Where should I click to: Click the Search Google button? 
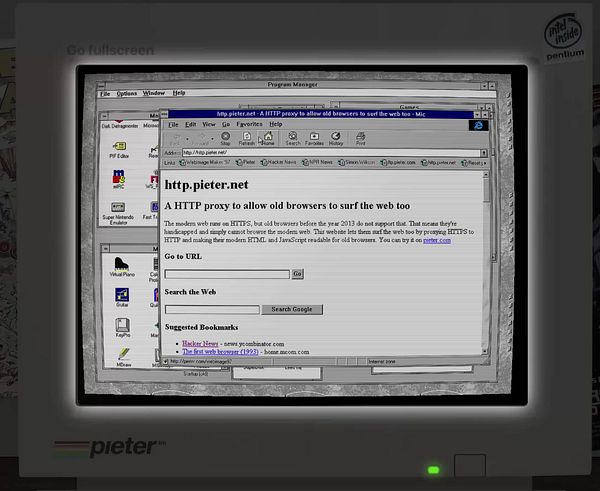click(292, 309)
